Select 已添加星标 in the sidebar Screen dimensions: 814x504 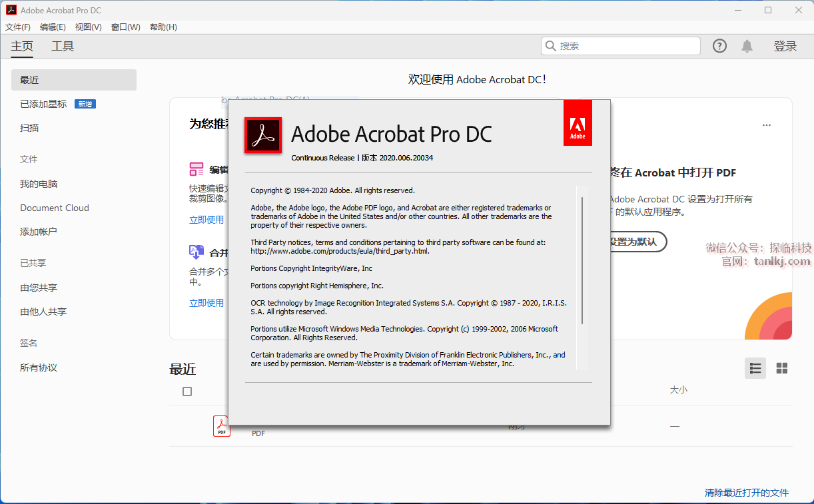point(43,104)
